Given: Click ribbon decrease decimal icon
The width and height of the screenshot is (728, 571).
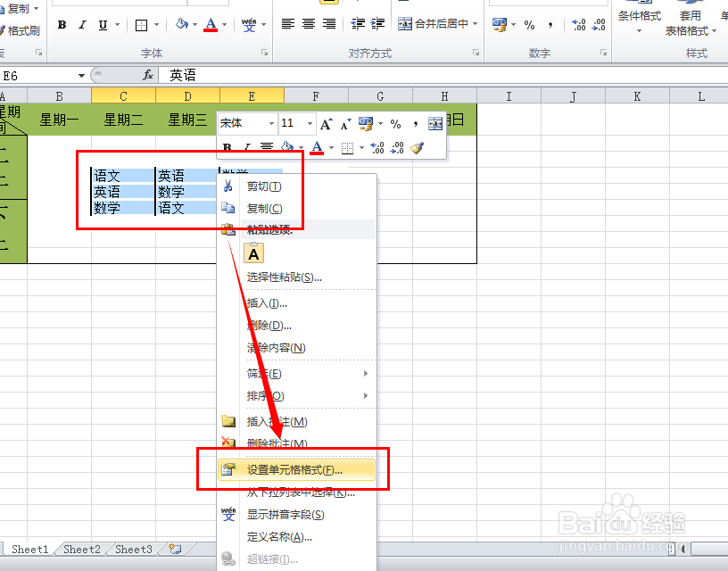Looking at the screenshot, I should click(599, 25).
